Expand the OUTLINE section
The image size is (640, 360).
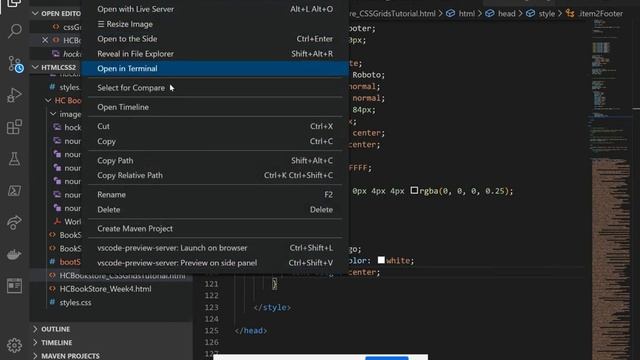tap(35, 329)
